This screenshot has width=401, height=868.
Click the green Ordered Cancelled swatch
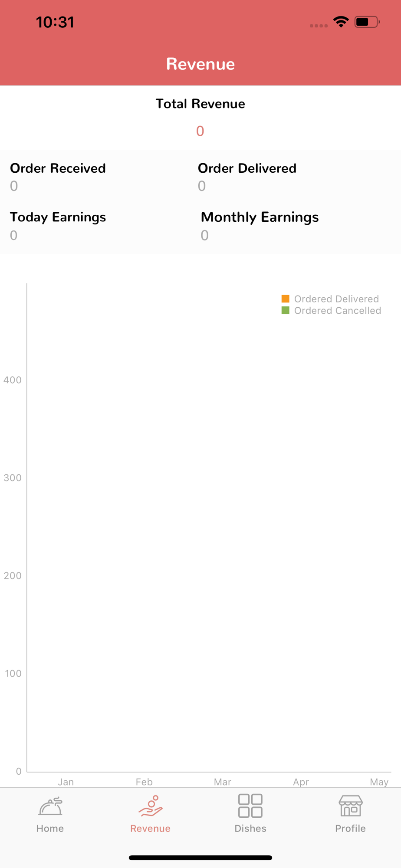pos(286,310)
